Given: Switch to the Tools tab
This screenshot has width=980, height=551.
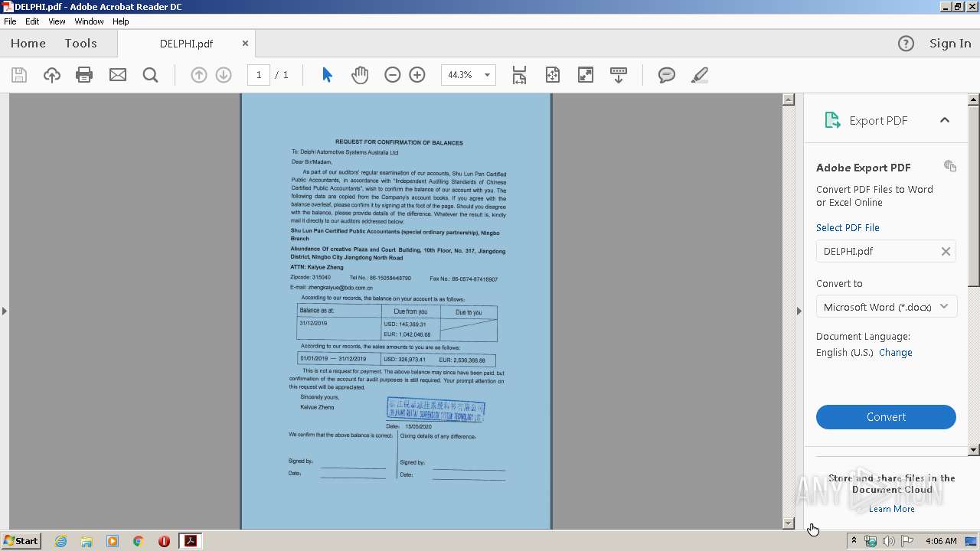Looking at the screenshot, I should click(x=80, y=44).
